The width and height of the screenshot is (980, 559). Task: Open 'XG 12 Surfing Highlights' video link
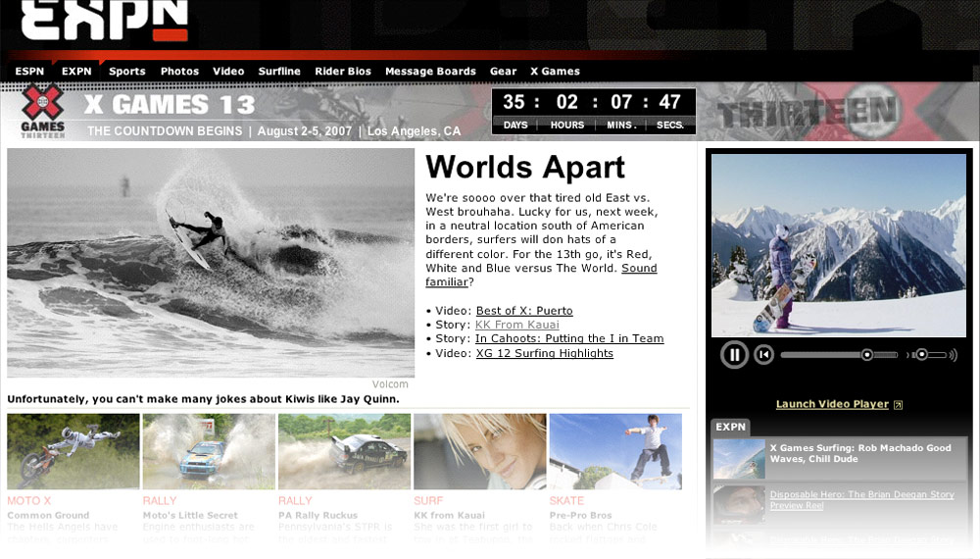544,353
